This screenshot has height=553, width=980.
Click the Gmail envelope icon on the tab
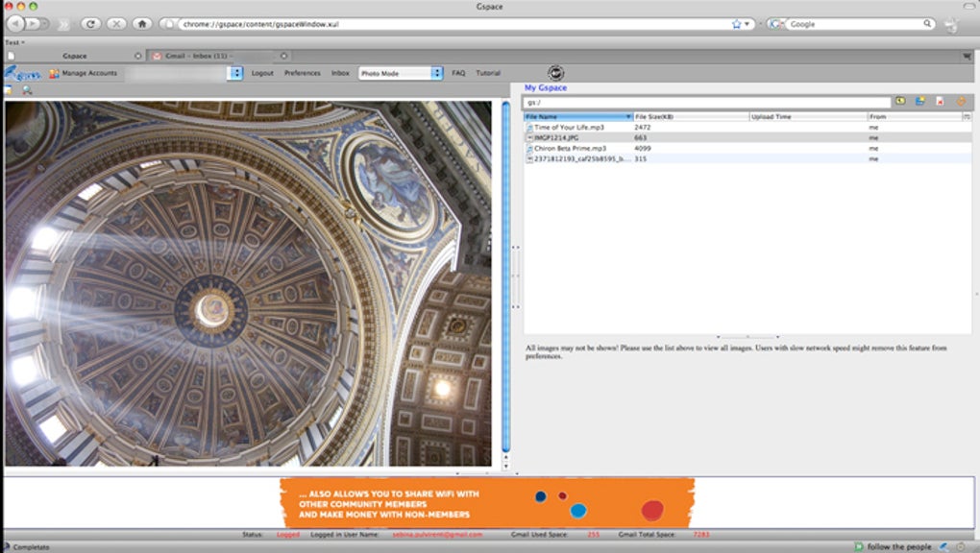click(157, 56)
